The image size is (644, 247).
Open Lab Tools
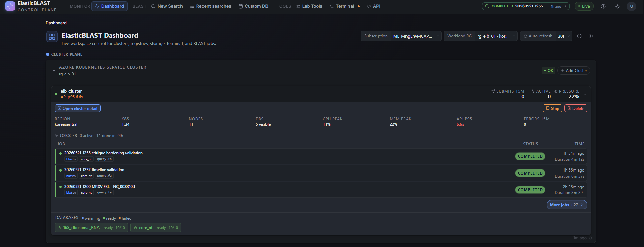(x=309, y=6)
